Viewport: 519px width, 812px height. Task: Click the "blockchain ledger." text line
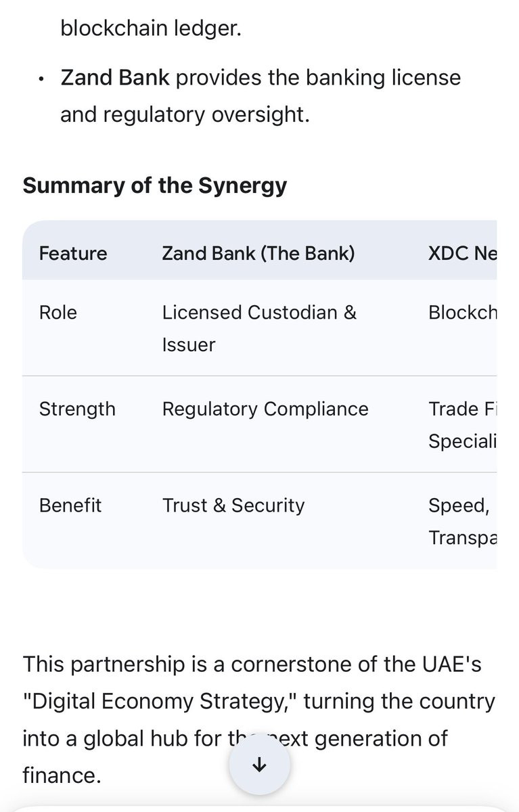(150, 29)
